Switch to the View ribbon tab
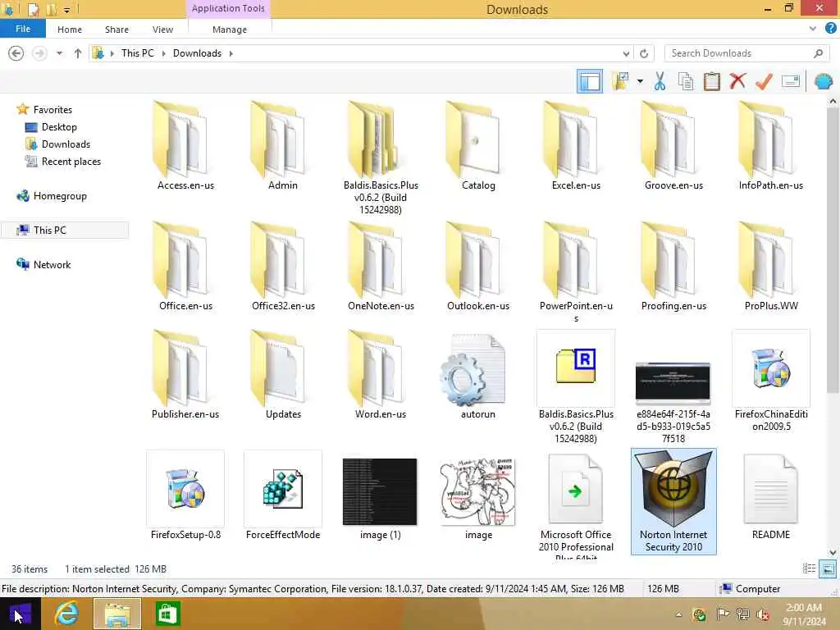 pyautogui.click(x=162, y=30)
